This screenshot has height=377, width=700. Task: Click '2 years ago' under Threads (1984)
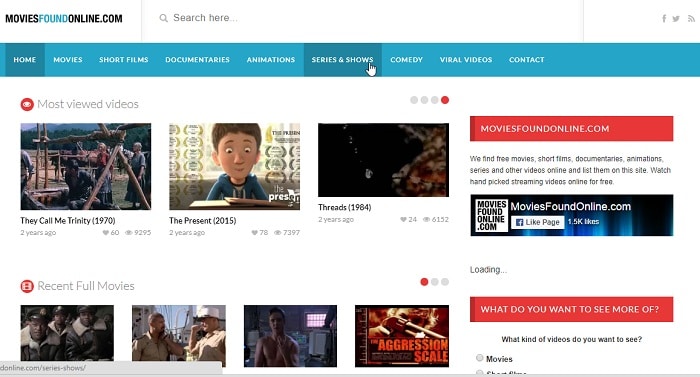click(x=336, y=219)
